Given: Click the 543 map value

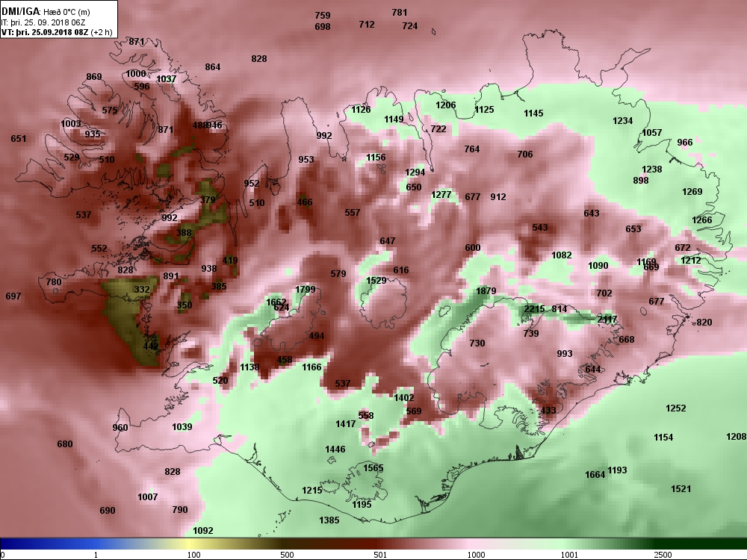Looking at the screenshot, I should [x=540, y=228].
